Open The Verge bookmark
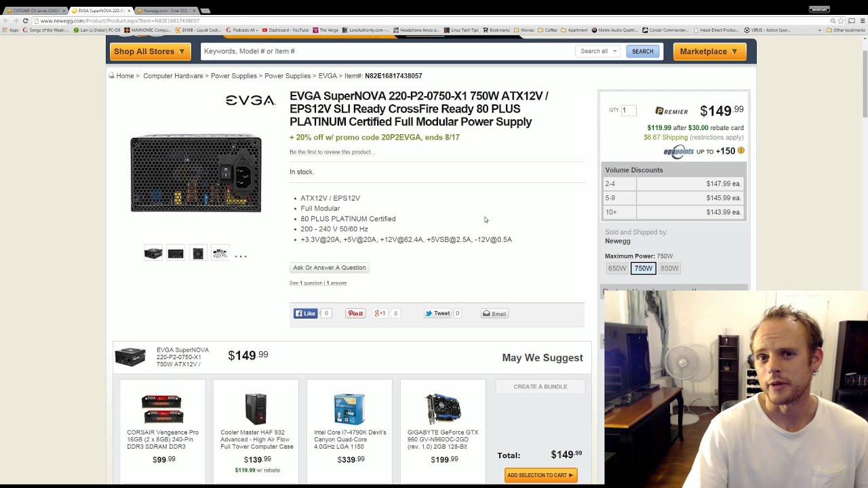868x488 pixels. point(325,30)
